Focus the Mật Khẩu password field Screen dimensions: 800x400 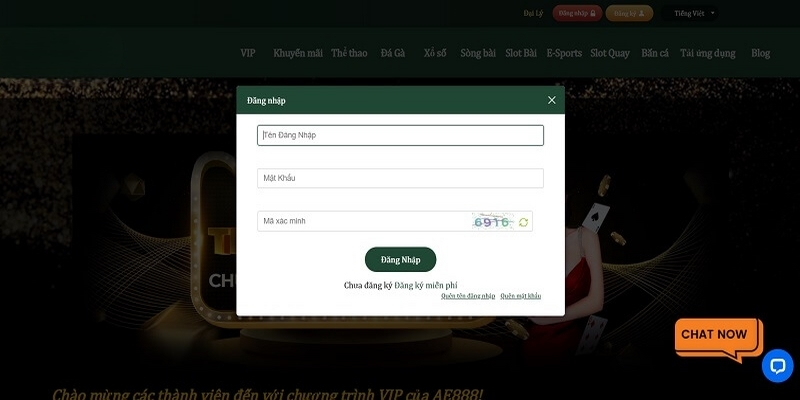pos(401,178)
